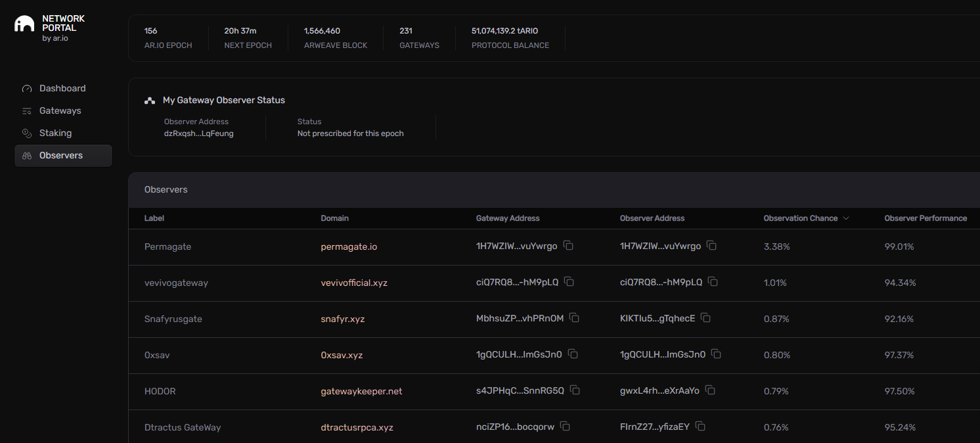This screenshot has width=980, height=443.
Task: Copy Permagate observer address
Action: [711, 246]
